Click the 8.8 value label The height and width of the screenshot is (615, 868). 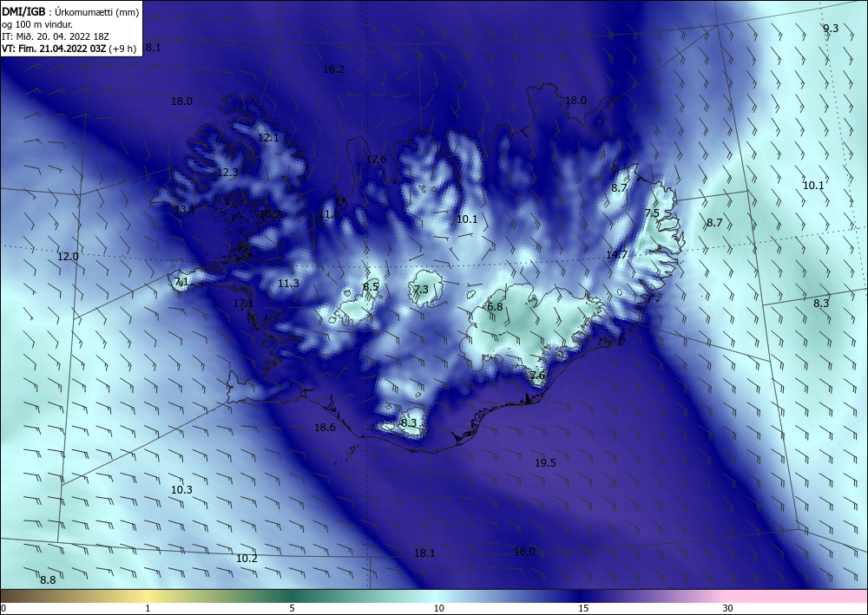click(48, 579)
